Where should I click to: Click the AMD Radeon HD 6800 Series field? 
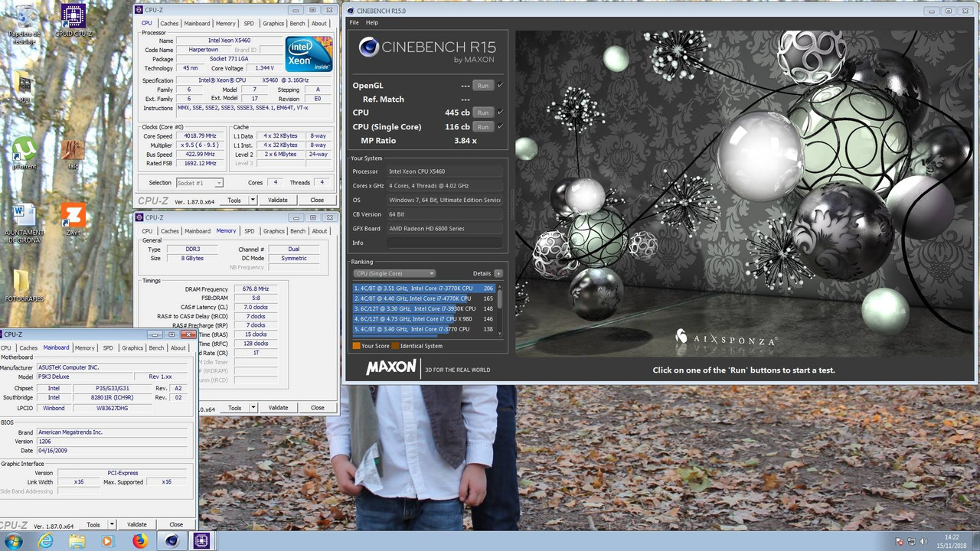click(x=445, y=228)
